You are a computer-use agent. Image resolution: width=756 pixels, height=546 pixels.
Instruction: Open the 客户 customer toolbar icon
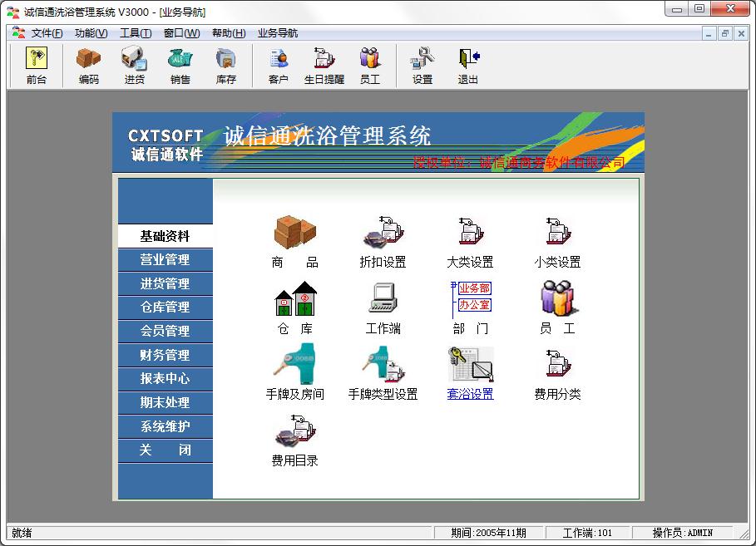tap(278, 66)
